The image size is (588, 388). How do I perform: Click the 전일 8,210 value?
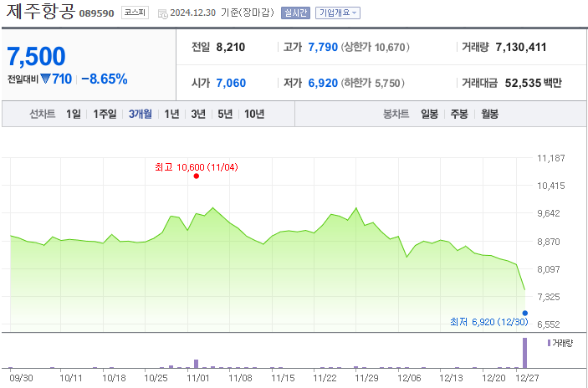231,47
